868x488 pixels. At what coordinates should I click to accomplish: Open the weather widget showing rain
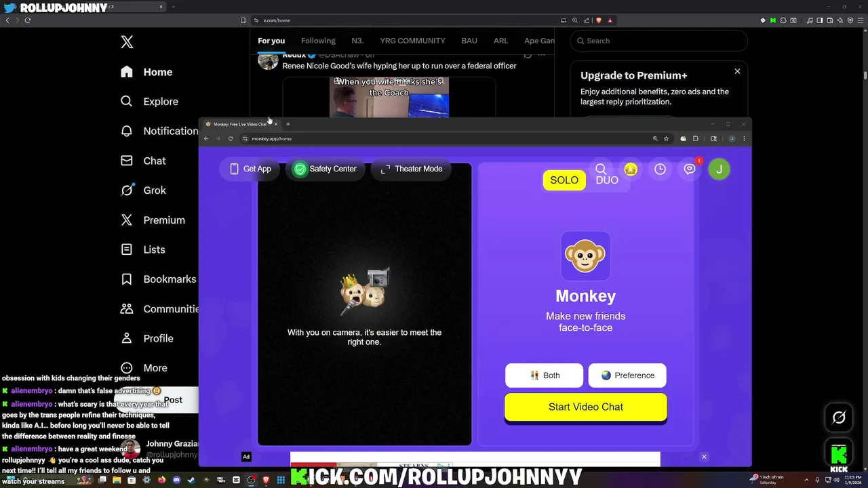tap(768, 479)
